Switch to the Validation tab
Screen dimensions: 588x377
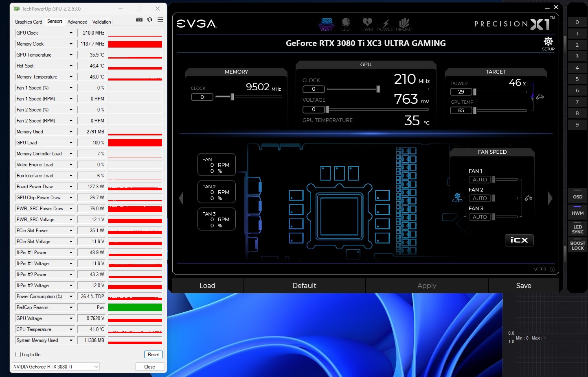click(x=101, y=22)
